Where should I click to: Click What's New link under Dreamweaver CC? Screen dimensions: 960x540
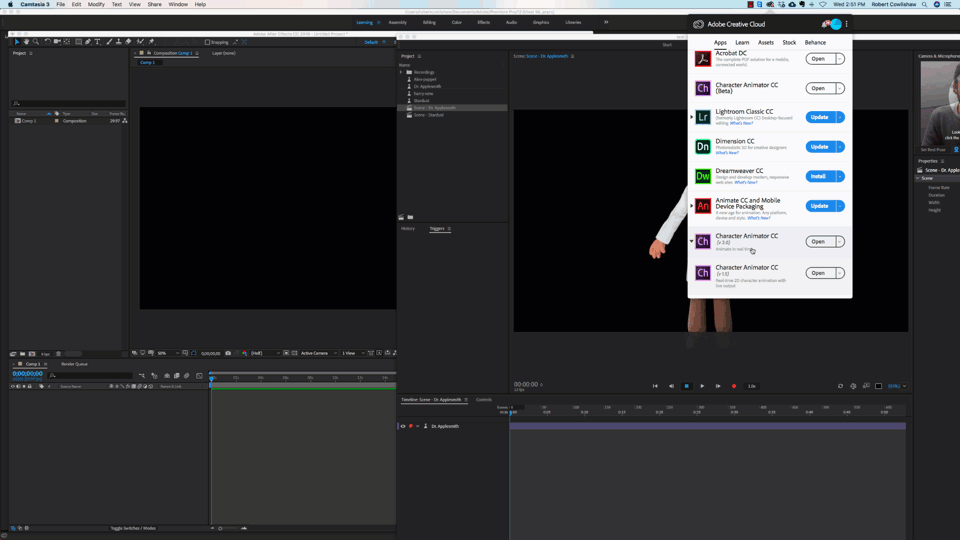(x=746, y=182)
